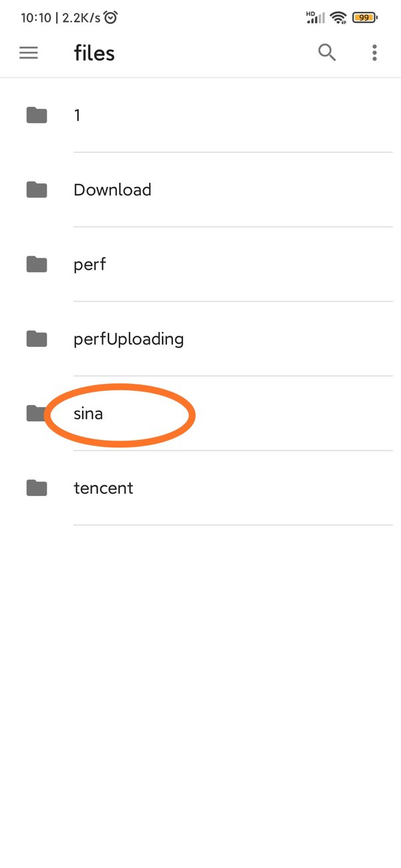Screen dimensions: 401x868
Task: Tap the battery indicator in status bar
Action: [364, 18]
